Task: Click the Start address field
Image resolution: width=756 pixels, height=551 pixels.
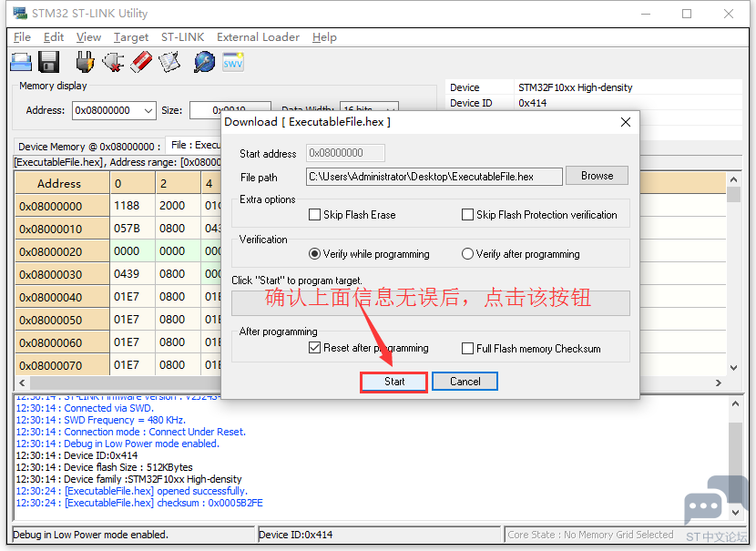Action: (x=345, y=153)
